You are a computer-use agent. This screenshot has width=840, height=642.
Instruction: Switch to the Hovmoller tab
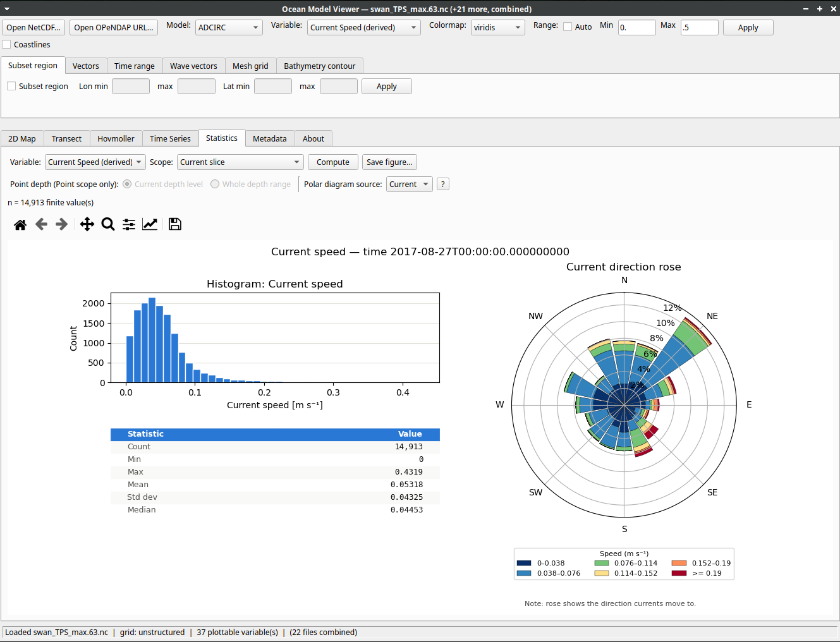coord(116,138)
